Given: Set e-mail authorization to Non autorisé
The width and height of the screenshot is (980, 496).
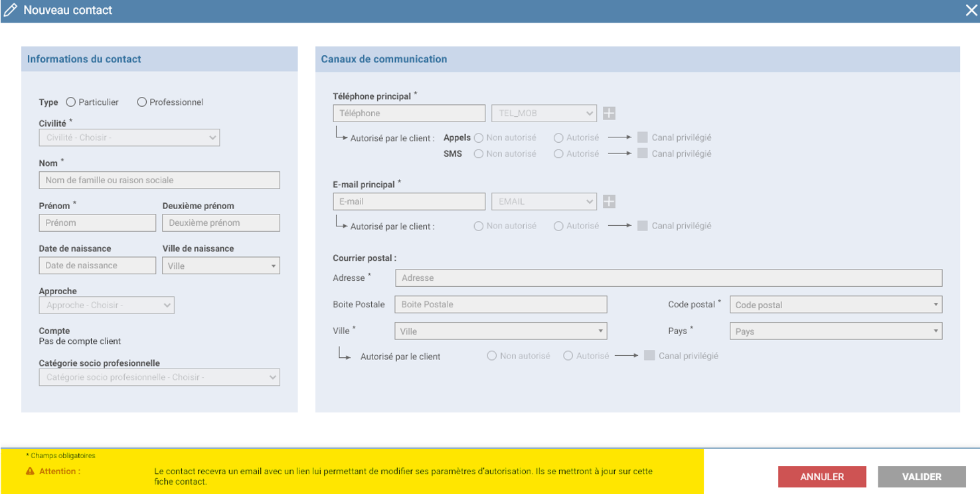Looking at the screenshot, I should (478, 226).
